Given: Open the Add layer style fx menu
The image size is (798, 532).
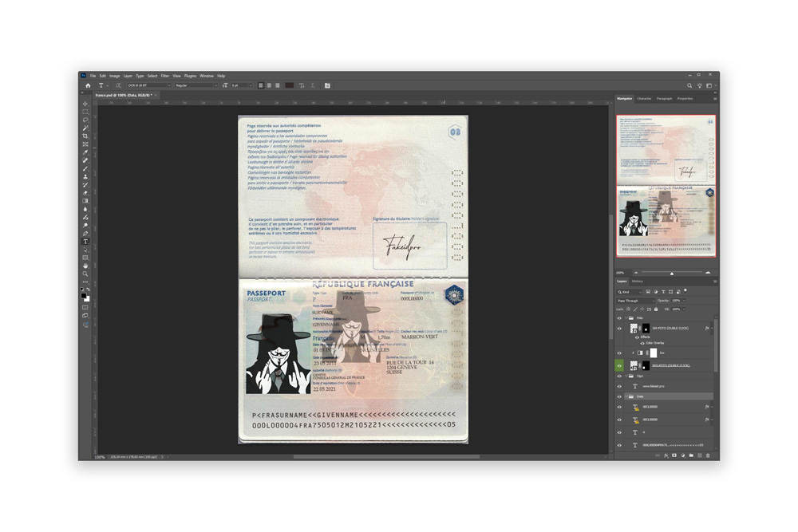Looking at the screenshot, I should [667, 455].
